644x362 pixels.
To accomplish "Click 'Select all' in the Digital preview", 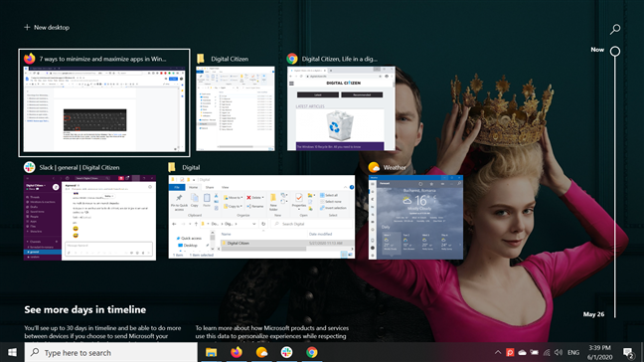I will (x=329, y=195).
